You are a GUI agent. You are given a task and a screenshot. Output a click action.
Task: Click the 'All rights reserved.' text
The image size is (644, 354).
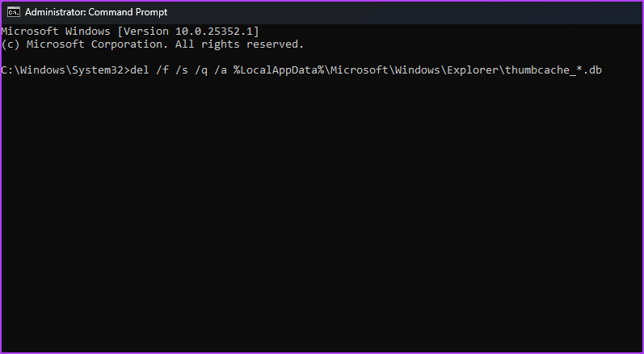point(239,44)
